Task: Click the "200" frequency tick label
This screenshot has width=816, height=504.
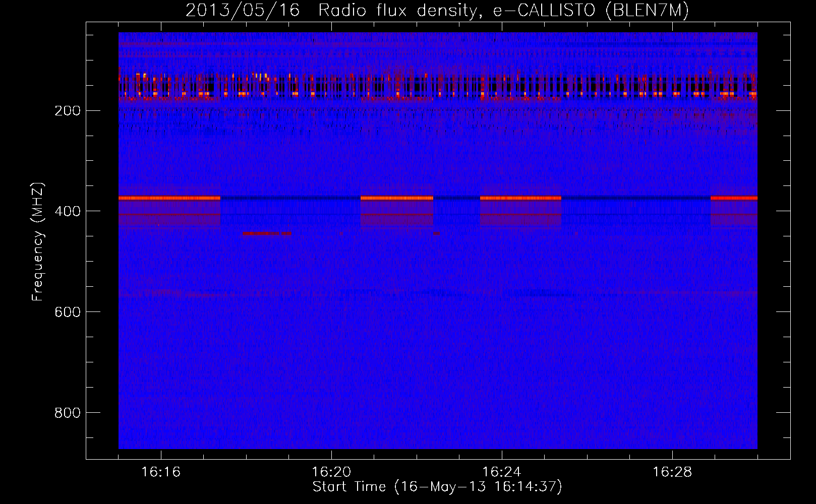Action: [x=67, y=111]
